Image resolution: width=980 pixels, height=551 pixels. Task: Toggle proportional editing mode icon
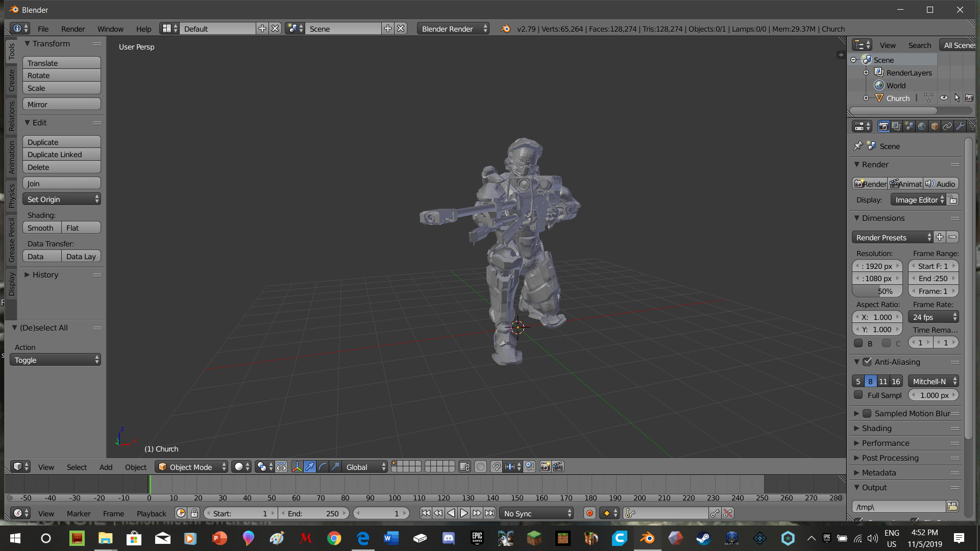pyautogui.click(x=480, y=467)
